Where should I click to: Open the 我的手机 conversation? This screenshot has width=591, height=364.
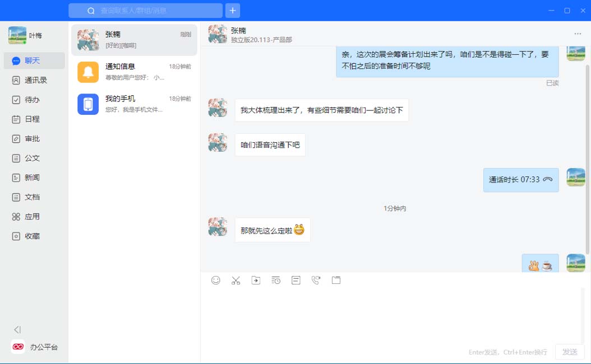[134, 104]
